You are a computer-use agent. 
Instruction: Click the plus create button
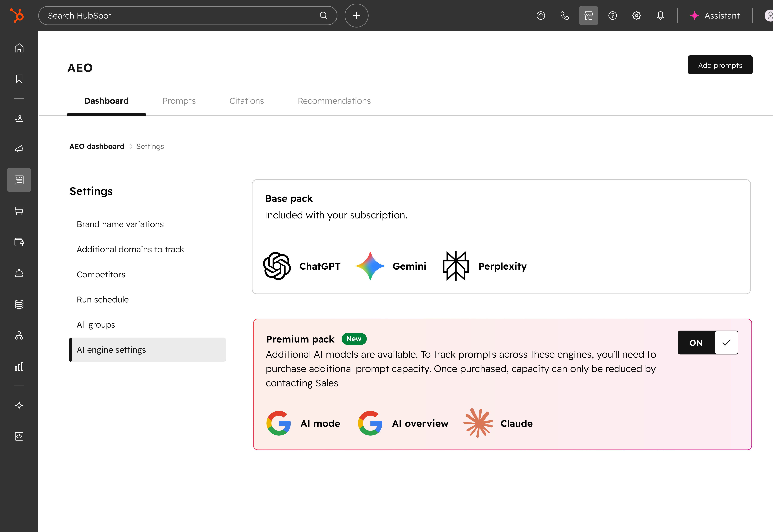click(x=356, y=15)
